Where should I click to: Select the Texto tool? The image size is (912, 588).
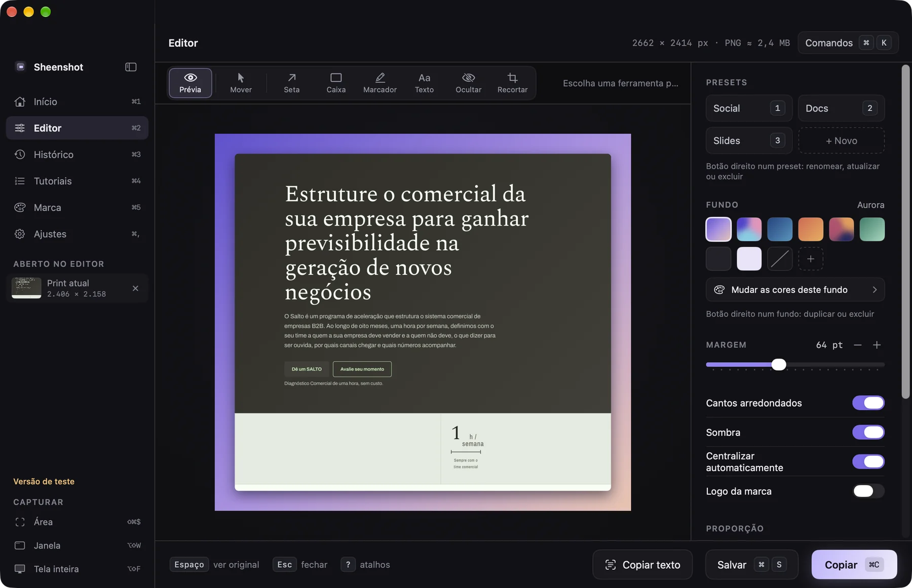424,83
